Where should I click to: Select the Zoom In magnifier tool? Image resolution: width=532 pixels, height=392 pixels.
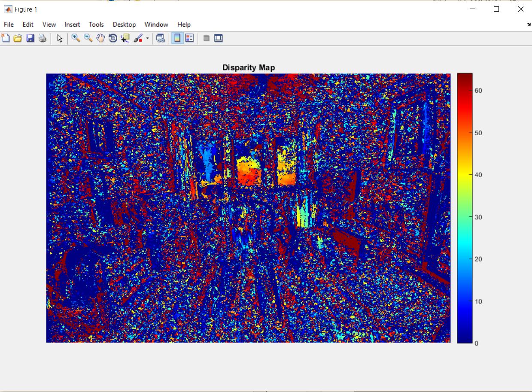76,38
